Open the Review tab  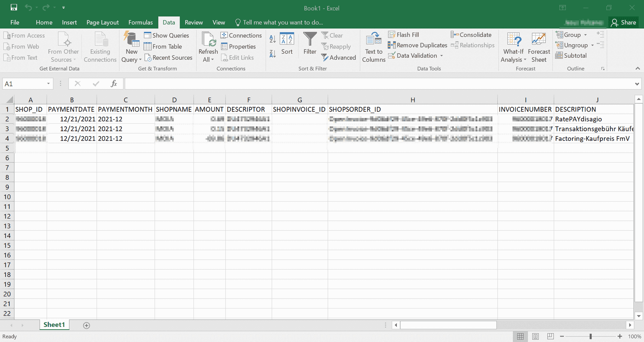pos(194,22)
